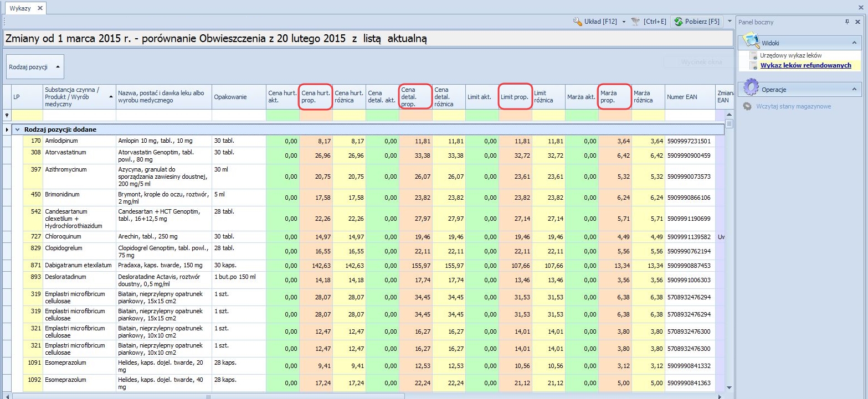Click the filter funnel icon (Ctrl+E)
Image resolution: width=868 pixels, height=399 pixels.
(x=635, y=22)
